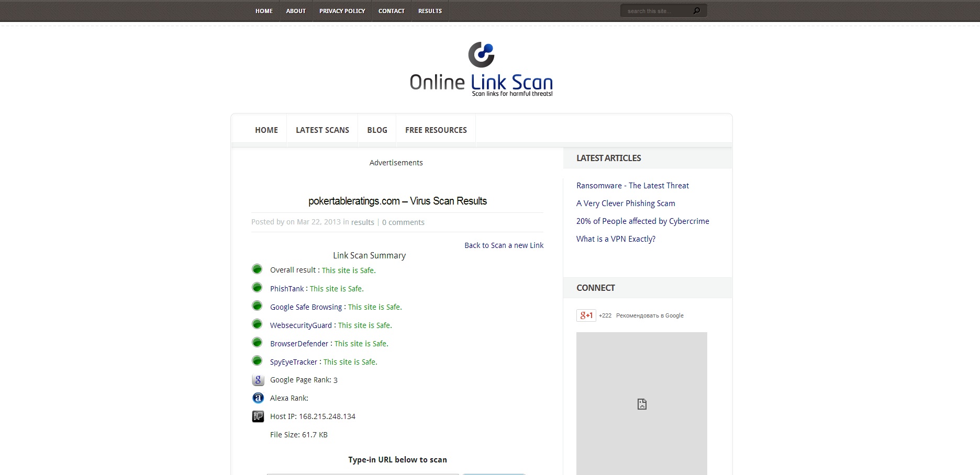The width and height of the screenshot is (980, 475).
Task: Switch to the Latest Scans tab
Action: click(x=322, y=130)
